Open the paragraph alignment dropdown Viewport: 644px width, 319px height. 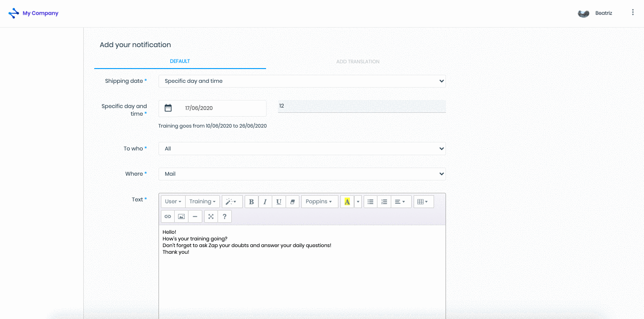click(401, 202)
